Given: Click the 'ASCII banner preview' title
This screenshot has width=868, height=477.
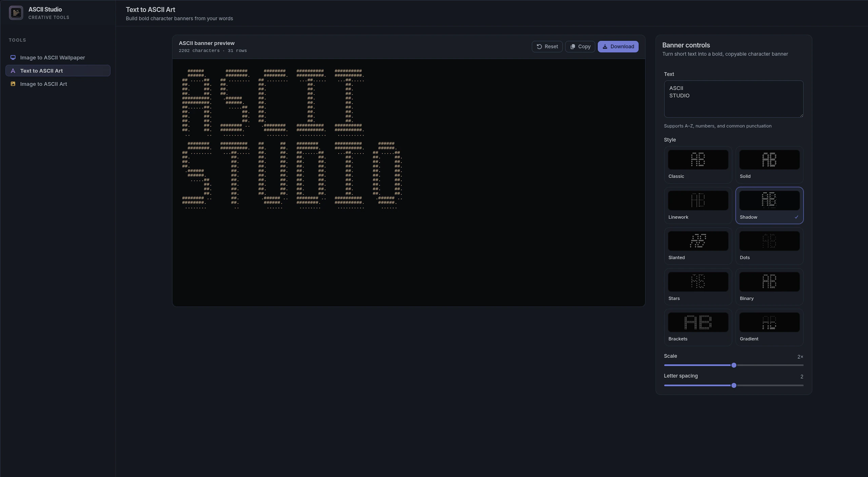Looking at the screenshot, I should (206, 43).
